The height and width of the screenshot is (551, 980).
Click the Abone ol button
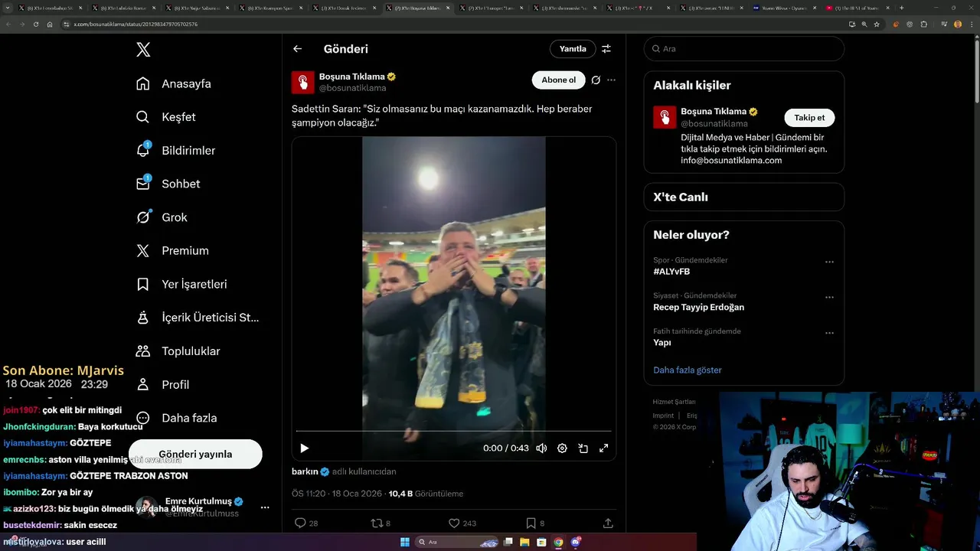tap(559, 80)
